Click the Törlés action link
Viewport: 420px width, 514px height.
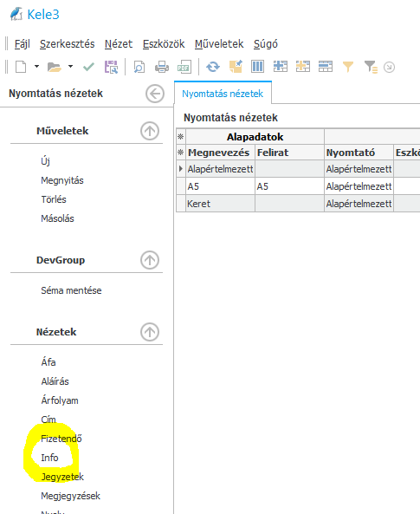[54, 199]
